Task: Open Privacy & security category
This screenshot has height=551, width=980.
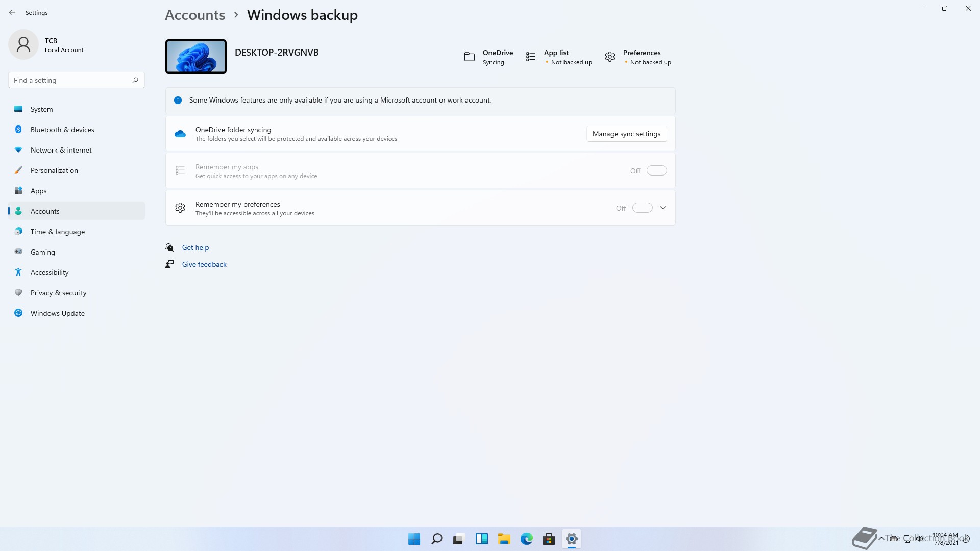Action: (77, 293)
